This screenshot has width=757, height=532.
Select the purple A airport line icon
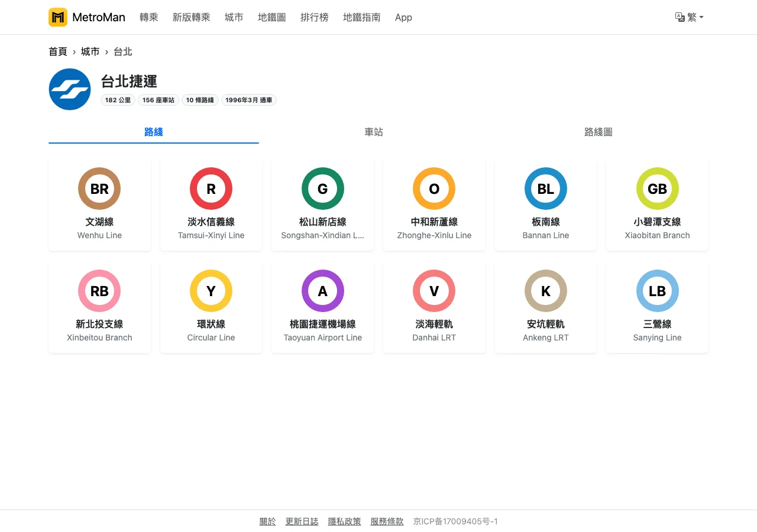pyautogui.click(x=323, y=291)
